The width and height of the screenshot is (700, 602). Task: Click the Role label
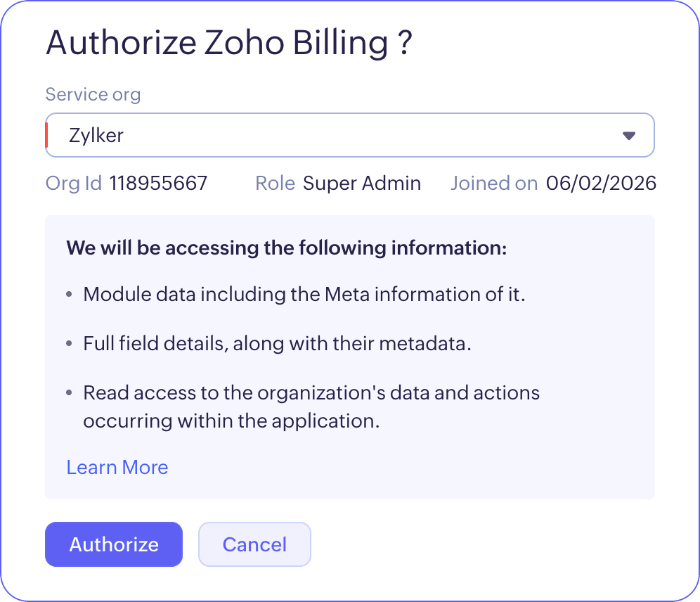(x=275, y=184)
